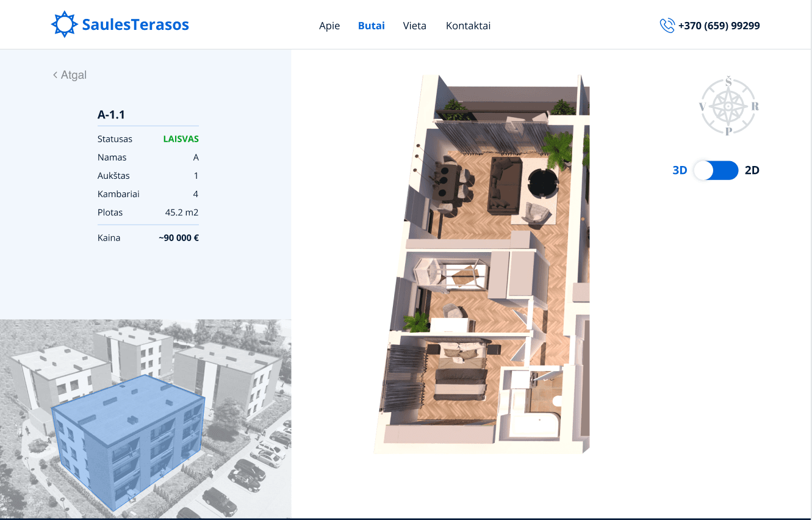Call the +370 (659) 99299 number
The width and height of the screenshot is (812, 520).
point(719,26)
